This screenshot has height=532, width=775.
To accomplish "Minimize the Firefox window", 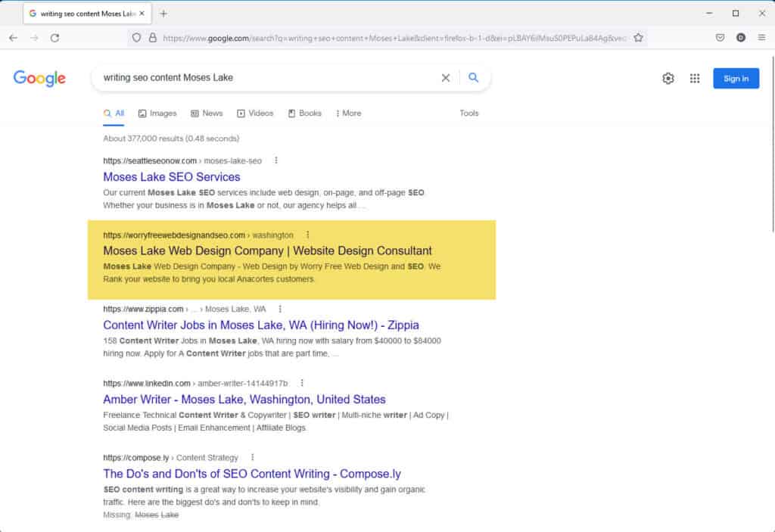I will [x=709, y=14].
